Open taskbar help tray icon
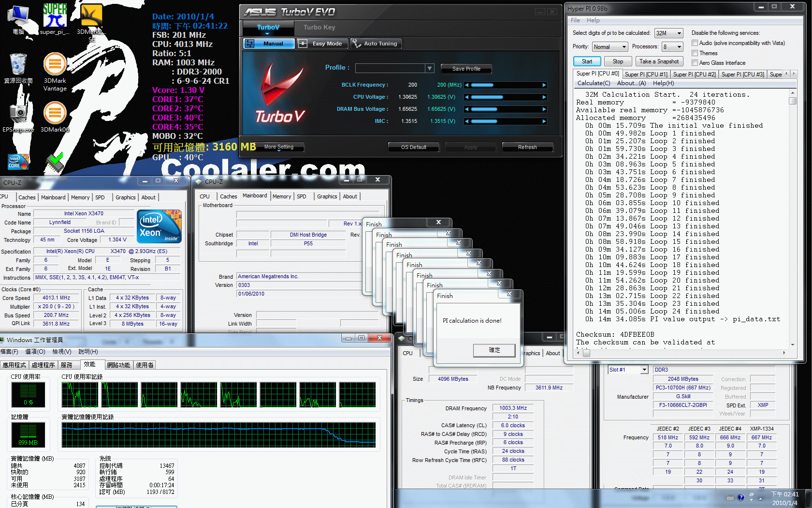 pyautogui.click(x=740, y=497)
